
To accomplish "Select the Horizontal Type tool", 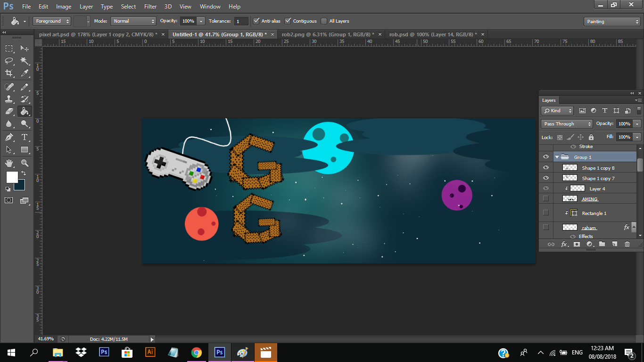I will pyautogui.click(x=25, y=137).
